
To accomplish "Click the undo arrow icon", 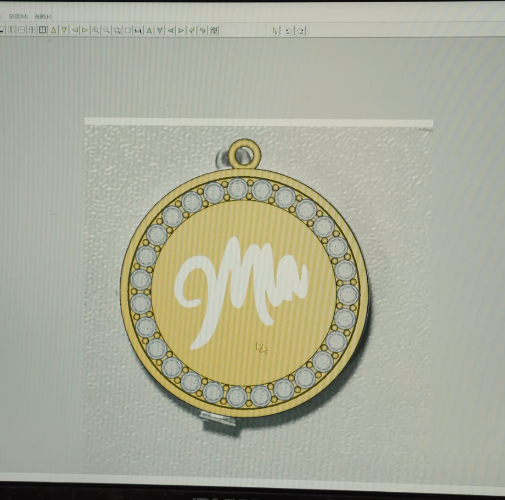I will pos(289,31).
